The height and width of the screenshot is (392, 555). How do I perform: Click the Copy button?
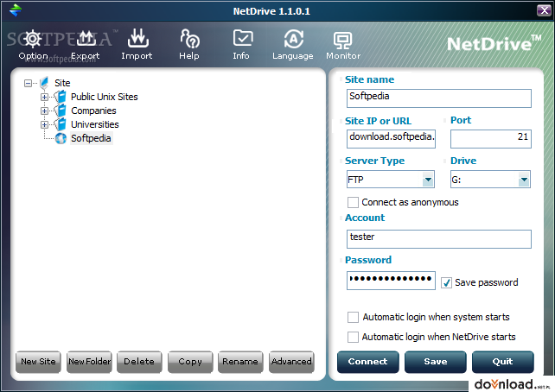tap(190, 362)
